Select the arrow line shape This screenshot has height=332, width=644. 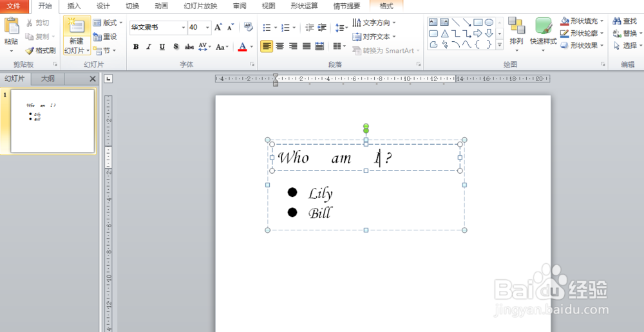pos(466,22)
